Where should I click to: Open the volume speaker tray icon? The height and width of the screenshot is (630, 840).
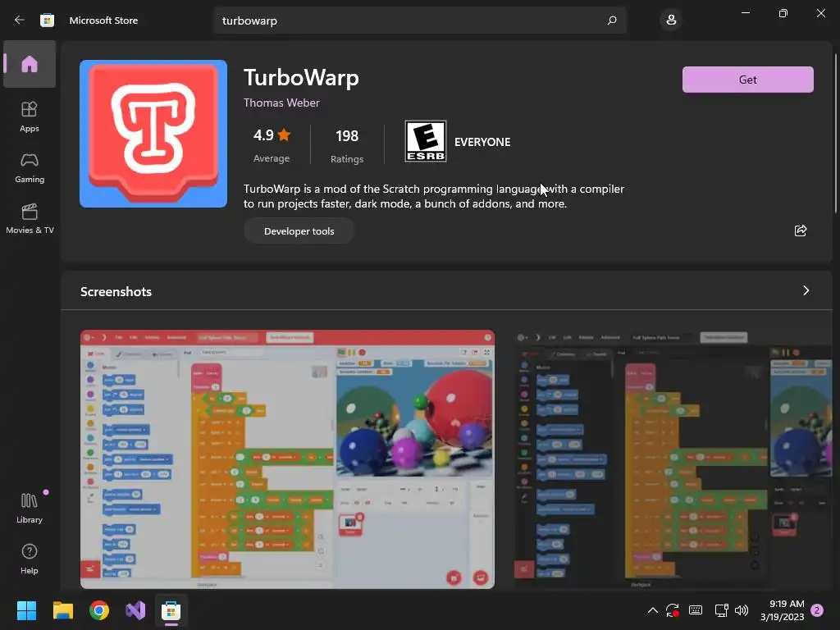point(742,610)
